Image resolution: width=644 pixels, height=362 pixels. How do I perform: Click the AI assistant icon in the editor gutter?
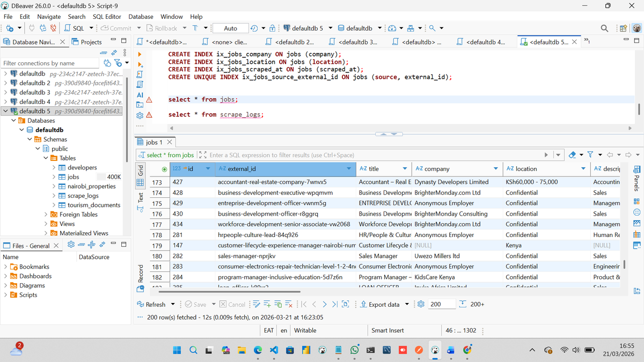coord(140,94)
